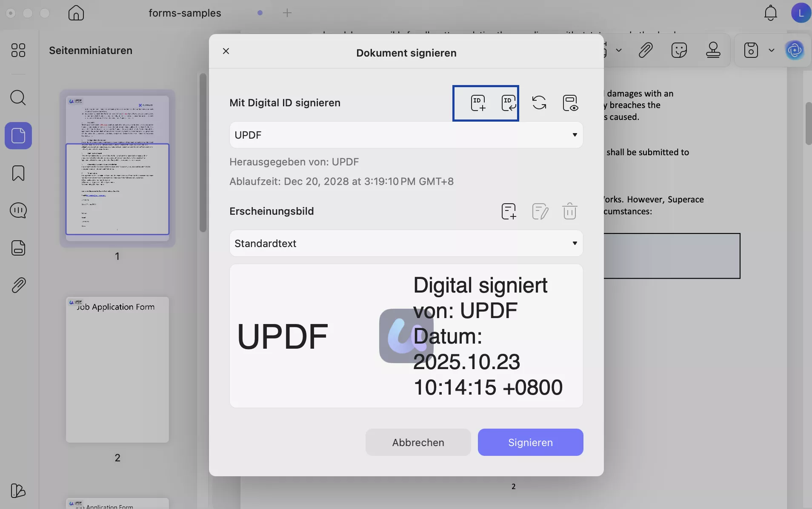
Task: Import a digital ID using the ID import icon
Action: coord(509,103)
